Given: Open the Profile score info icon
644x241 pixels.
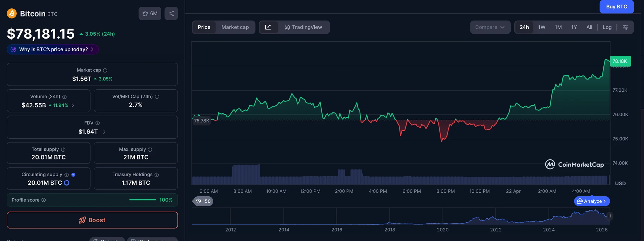Looking at the screenshot, I should (44, 200).
